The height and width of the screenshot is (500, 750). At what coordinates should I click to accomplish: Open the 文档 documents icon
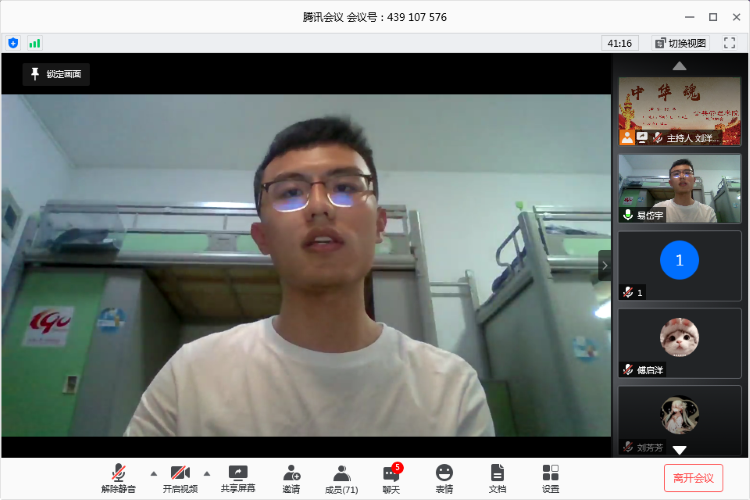tap(497, 477)
